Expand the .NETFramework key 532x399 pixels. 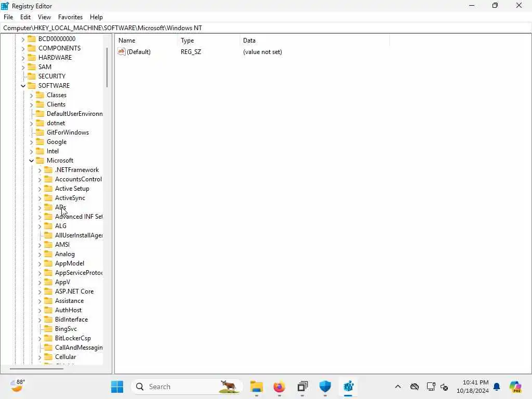coord(39,170)
